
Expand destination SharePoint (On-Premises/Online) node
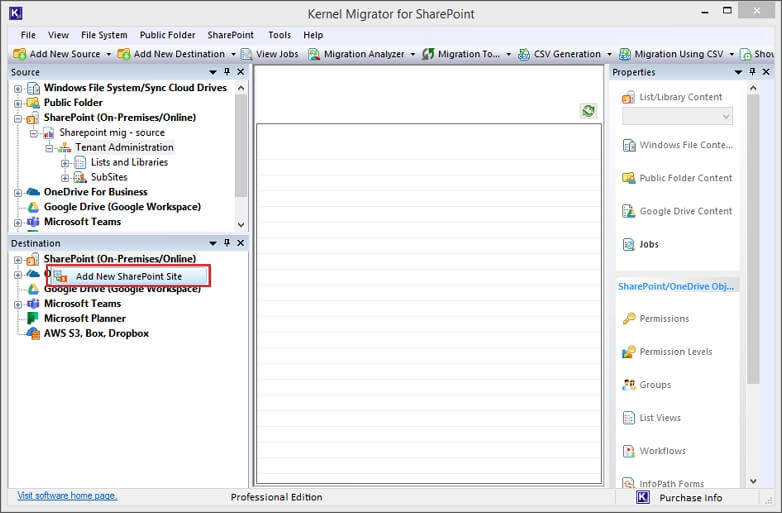tap(18, 260)
